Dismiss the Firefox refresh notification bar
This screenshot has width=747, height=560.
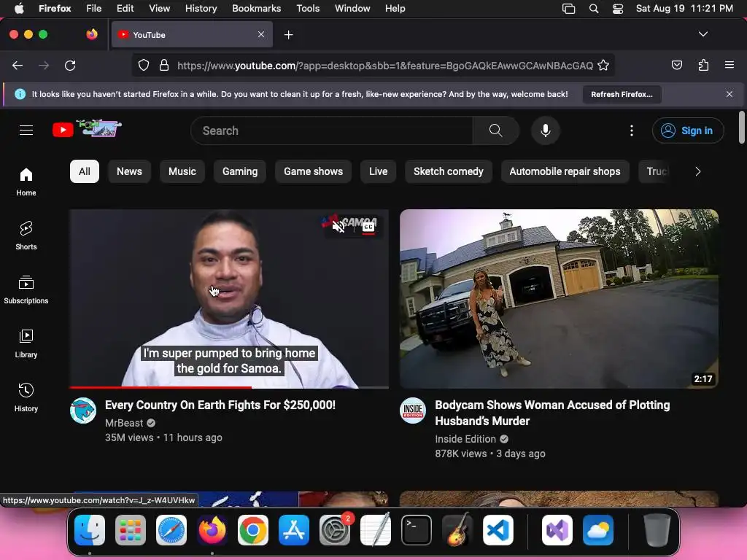coord(729,94)
